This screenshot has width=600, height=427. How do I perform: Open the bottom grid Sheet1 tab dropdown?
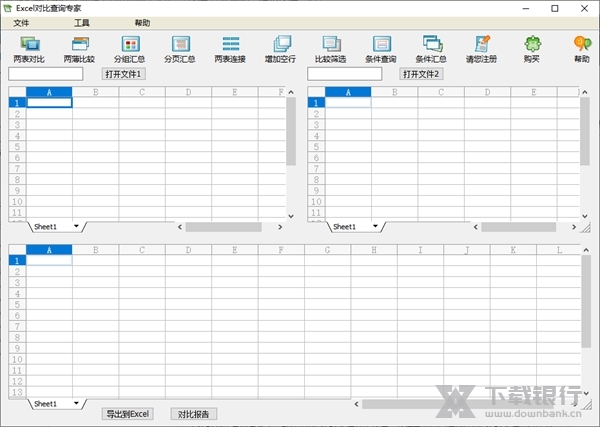pyautogui.click(x=76, y=404)
